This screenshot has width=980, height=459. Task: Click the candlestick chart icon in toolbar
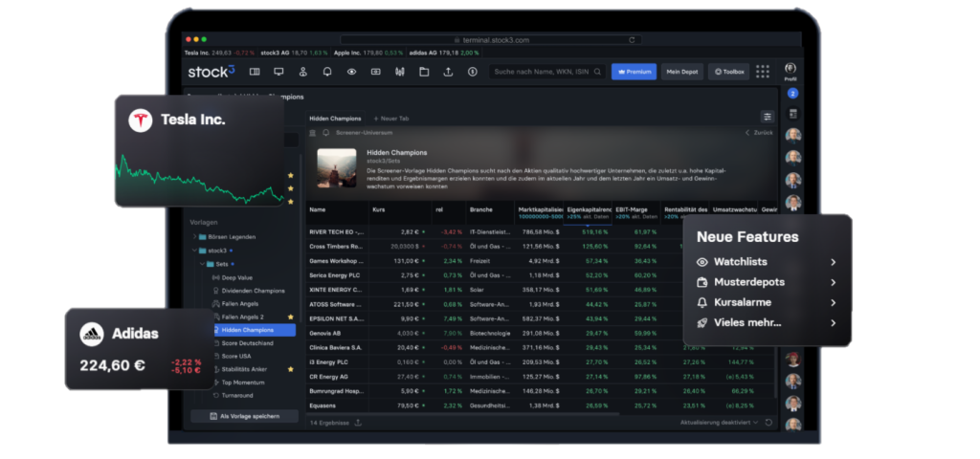tap(399, 72)
